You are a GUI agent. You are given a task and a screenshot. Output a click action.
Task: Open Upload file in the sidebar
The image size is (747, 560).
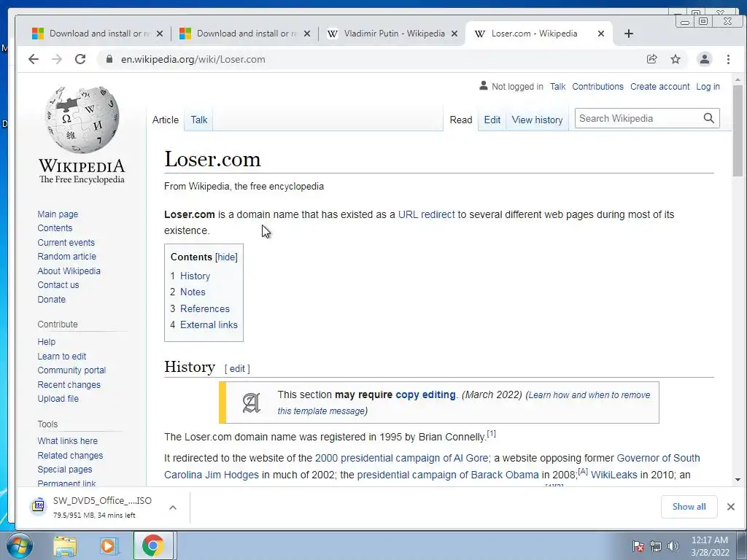point(58,399)
